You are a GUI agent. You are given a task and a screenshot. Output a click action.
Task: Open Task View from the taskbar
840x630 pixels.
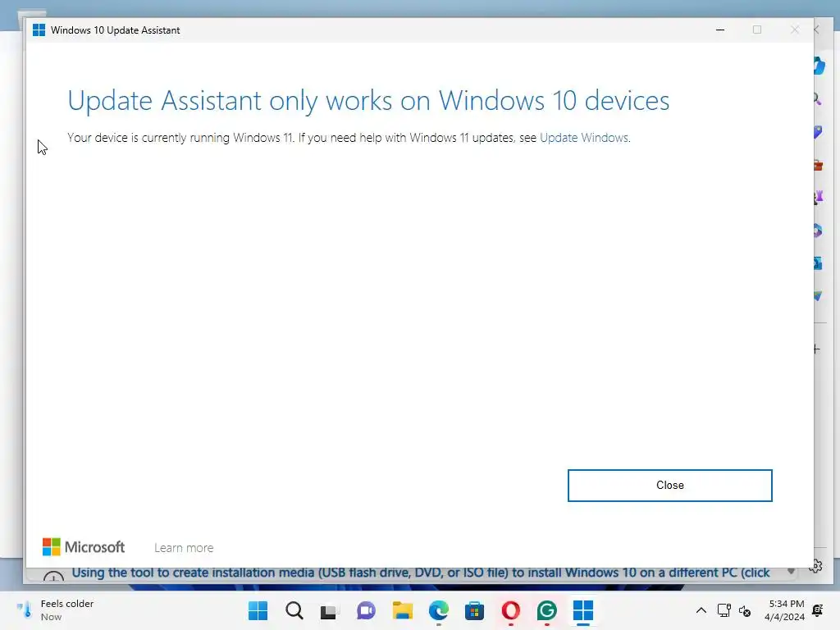(x=330, y=610)
